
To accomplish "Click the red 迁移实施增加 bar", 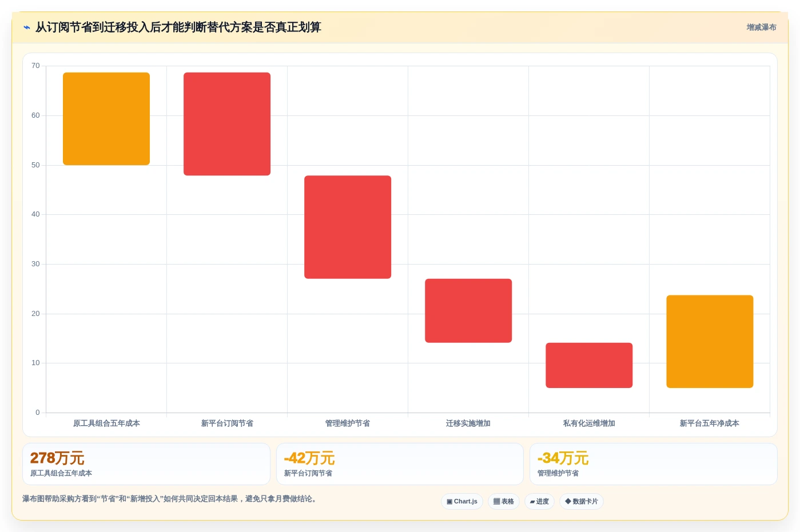I will [x=468, y=311].
